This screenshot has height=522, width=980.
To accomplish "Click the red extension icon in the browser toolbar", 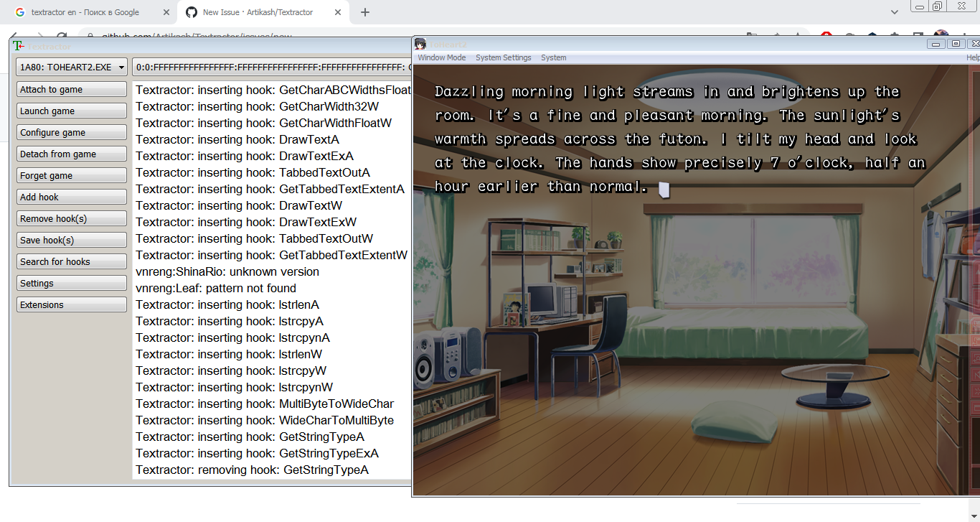I will (x=826, y=34).
